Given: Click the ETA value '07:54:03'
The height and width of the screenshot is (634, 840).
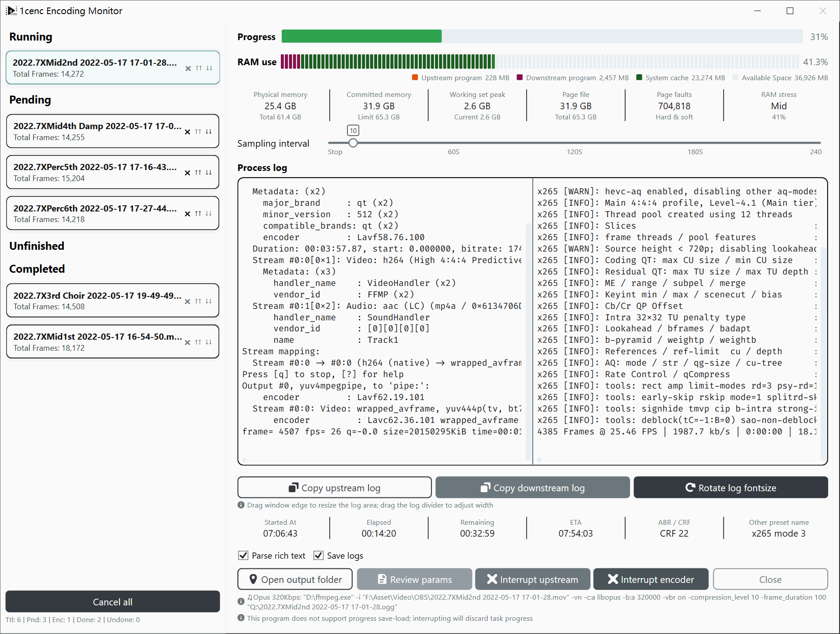Looking at the screenshot, I should tap(576, 534).
